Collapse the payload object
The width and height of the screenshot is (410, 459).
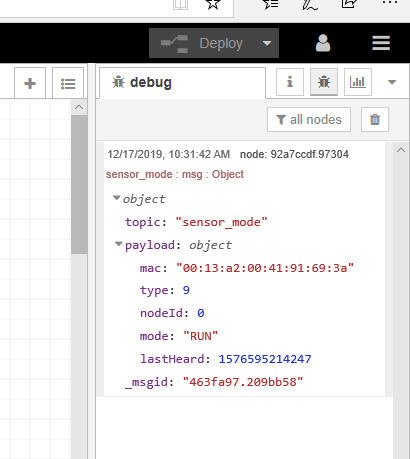tap(118, 244)
